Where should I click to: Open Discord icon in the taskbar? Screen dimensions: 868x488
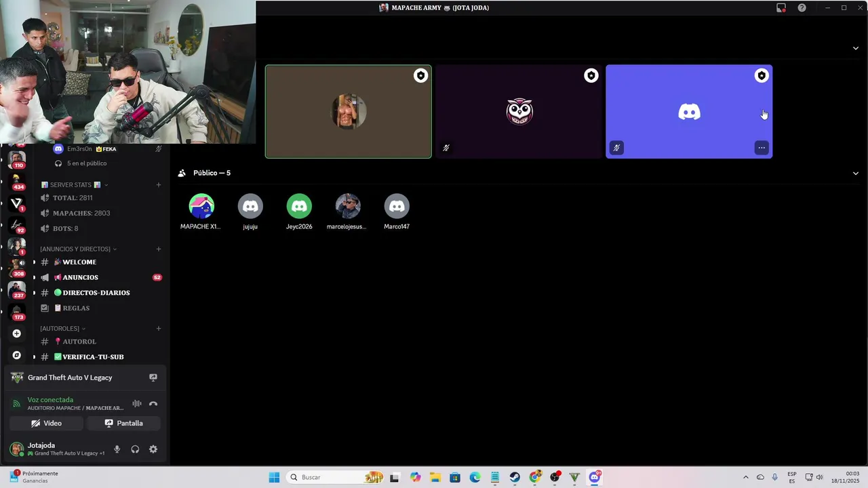595,477
